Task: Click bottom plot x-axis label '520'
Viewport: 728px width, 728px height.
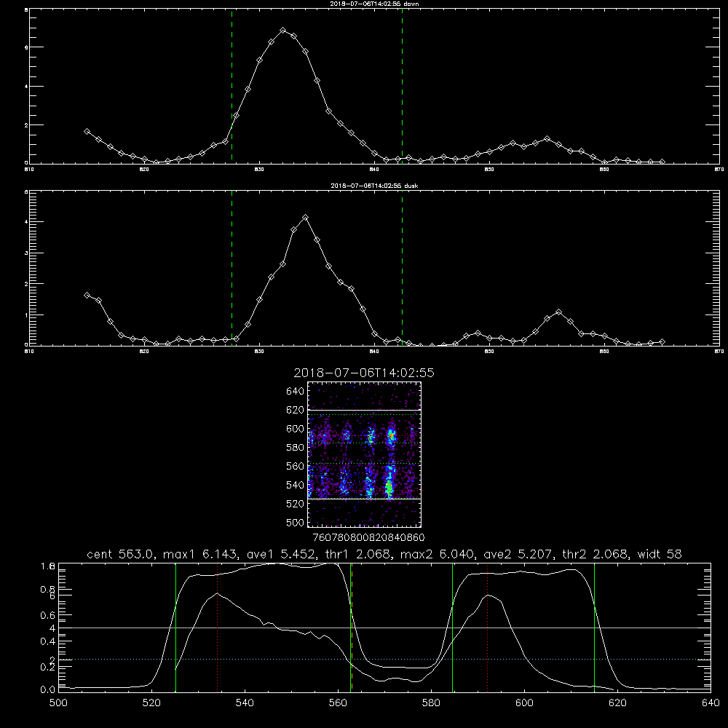Action: tap(151, 703)
